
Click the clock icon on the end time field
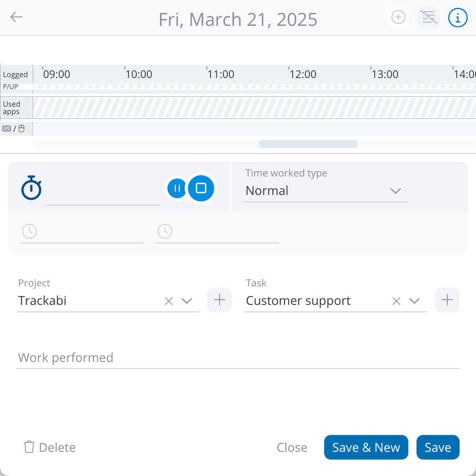[x=165, y=231]
